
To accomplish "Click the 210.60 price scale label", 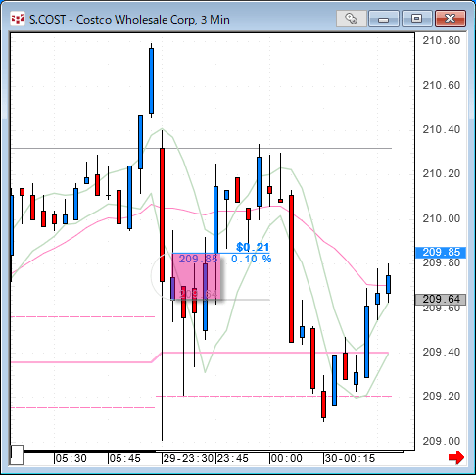I will (x=442, y=85).
